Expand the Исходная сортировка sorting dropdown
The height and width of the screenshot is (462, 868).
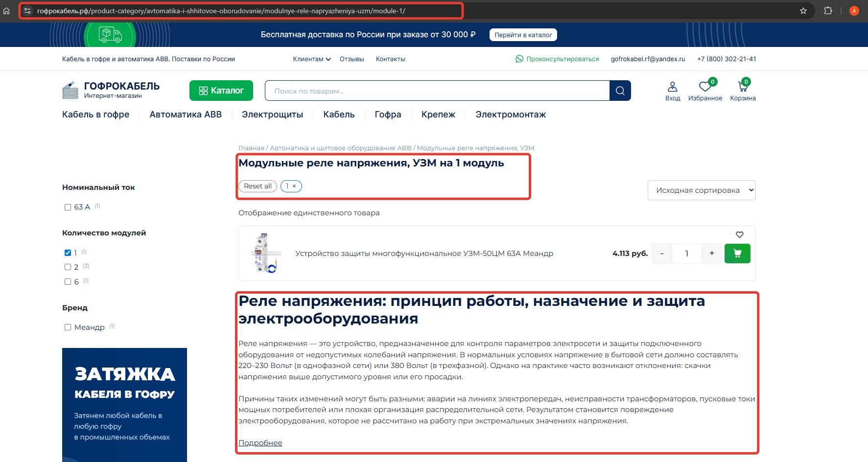[701, 190]
